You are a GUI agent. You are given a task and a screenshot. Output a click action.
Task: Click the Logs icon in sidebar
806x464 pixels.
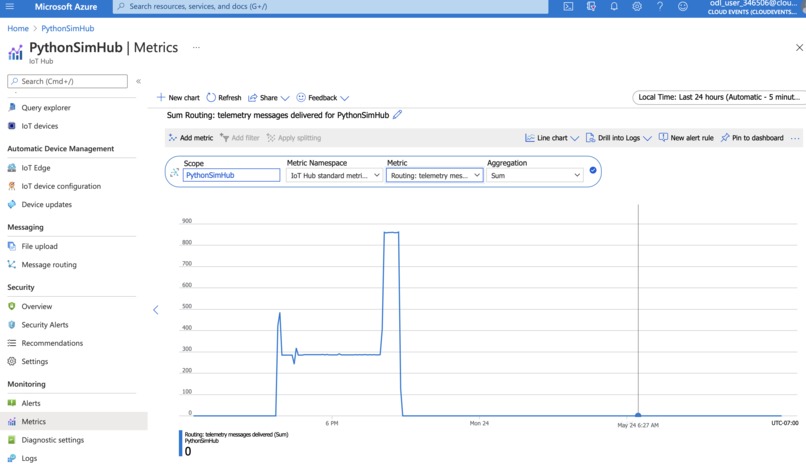(12, 458)
